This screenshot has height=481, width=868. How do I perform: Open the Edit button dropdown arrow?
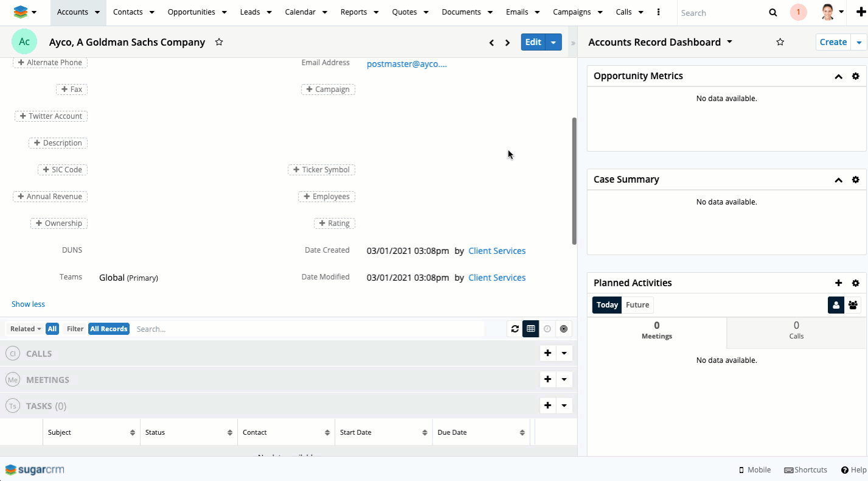click(554, 42)
